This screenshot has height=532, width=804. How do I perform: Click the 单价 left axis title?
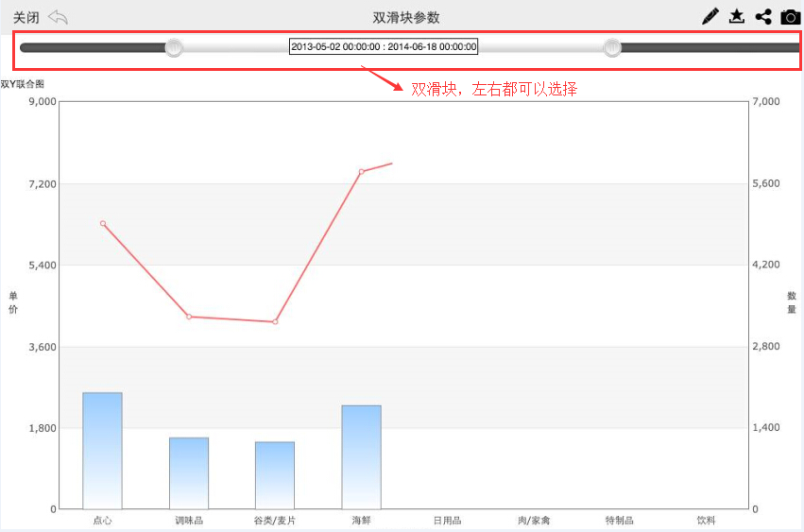click(13, 302)
